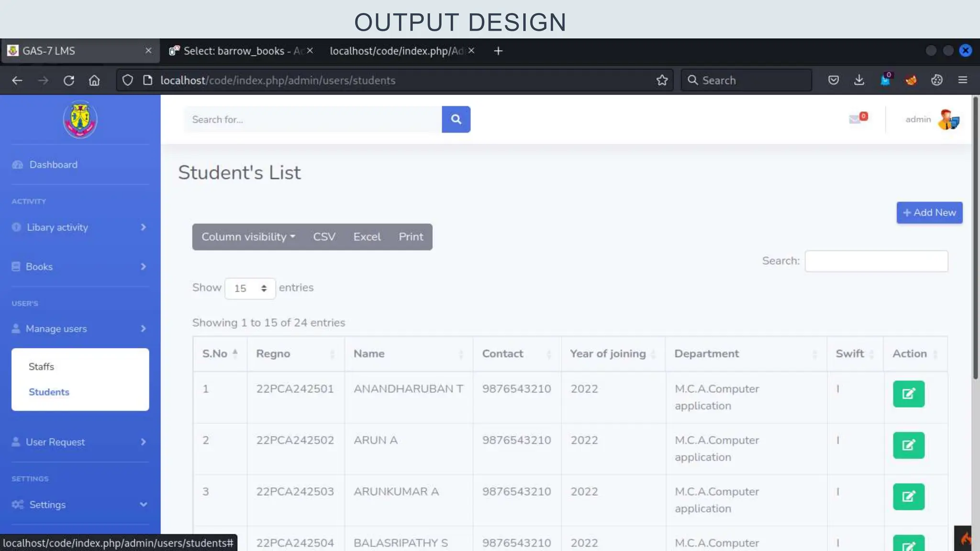Focus the Search for... input field
This screenshot has height=551, width=980.
click(313, 119)
